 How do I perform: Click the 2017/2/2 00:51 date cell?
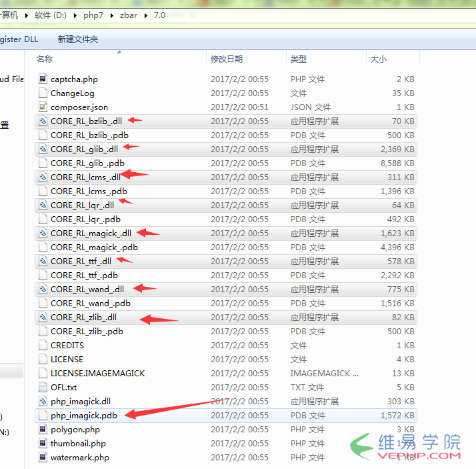239,107
